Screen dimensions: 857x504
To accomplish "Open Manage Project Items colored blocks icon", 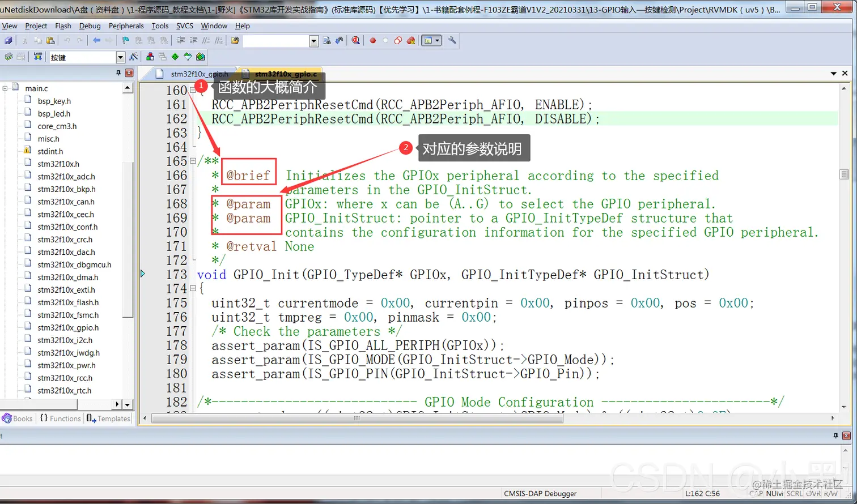I will pos(150,57).
